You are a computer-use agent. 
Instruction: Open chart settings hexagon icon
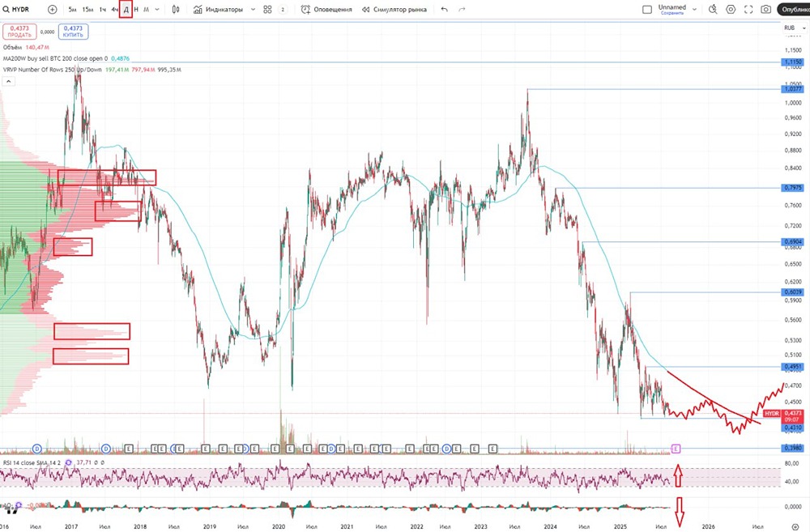[731, 9]
